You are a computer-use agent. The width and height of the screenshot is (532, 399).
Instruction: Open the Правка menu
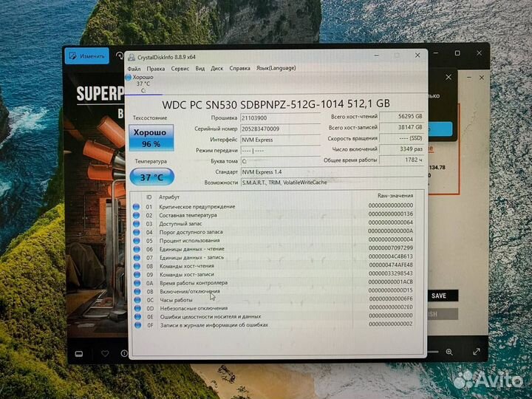pyautogui.click(x=155, y=68)
